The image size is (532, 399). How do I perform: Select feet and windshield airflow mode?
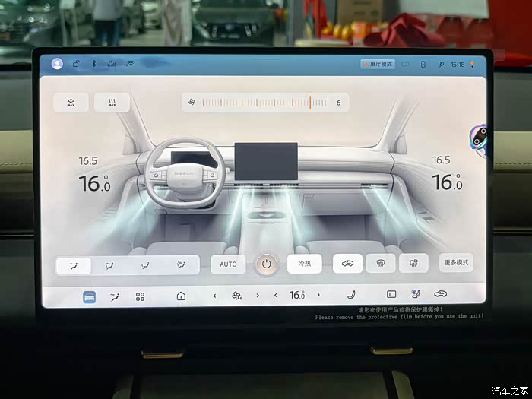tap(181, 265)
